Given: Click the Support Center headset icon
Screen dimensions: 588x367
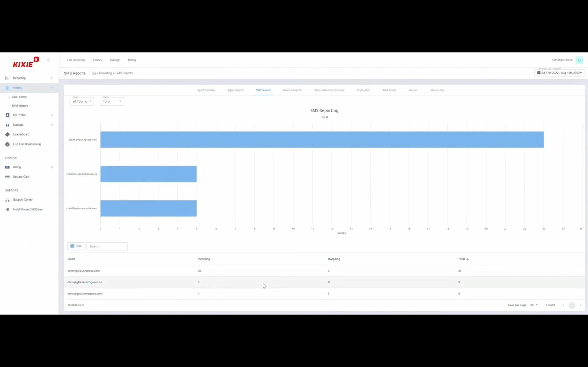Looking at the screenshot, I should 7,200.
